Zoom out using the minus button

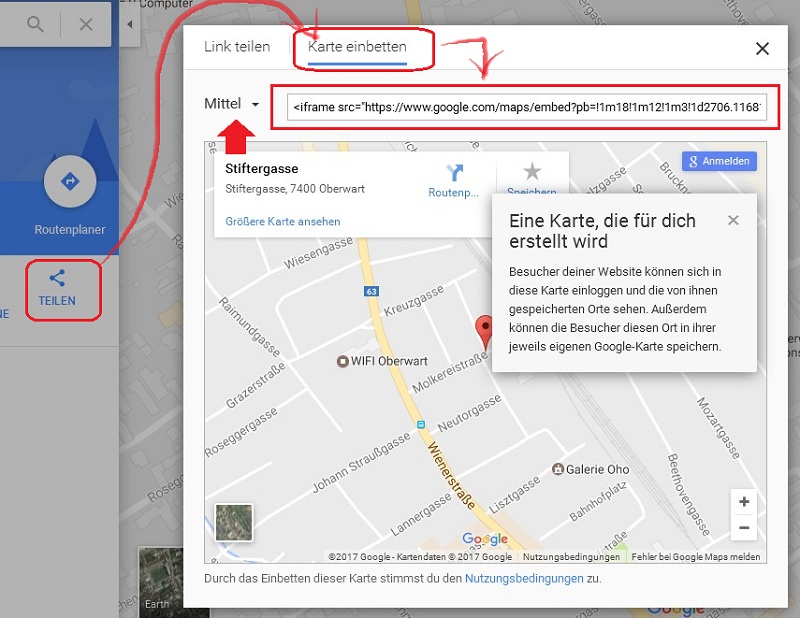click(x=743, y=527)
